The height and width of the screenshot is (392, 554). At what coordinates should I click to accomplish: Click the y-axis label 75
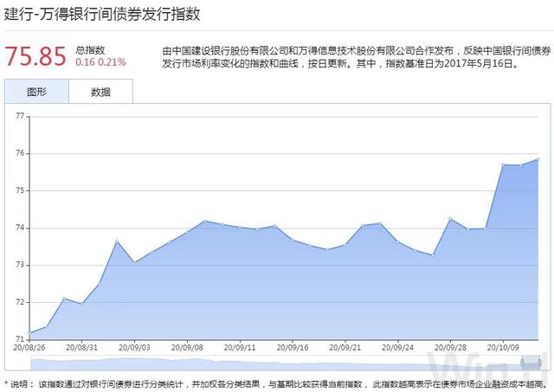[20, 190]
